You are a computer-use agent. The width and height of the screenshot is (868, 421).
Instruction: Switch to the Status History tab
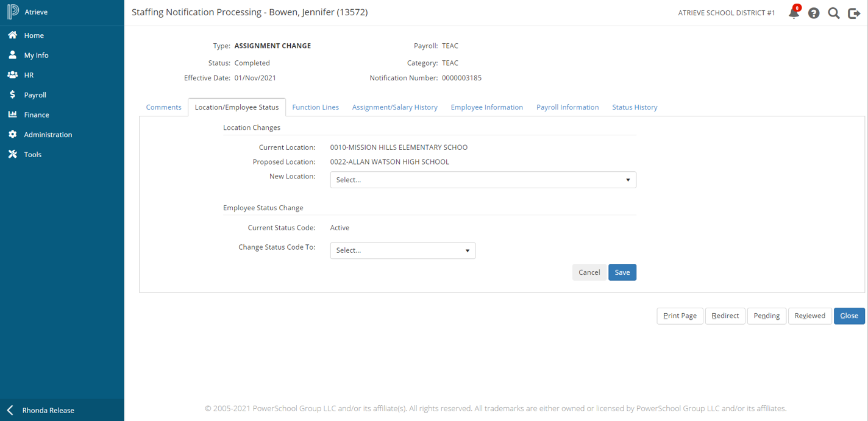click(x=634, y=107)
